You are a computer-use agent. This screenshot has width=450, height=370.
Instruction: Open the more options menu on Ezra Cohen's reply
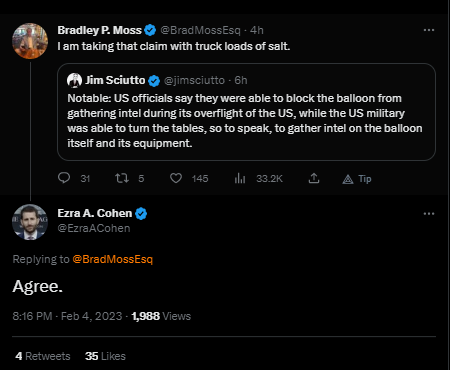point(429,213)
